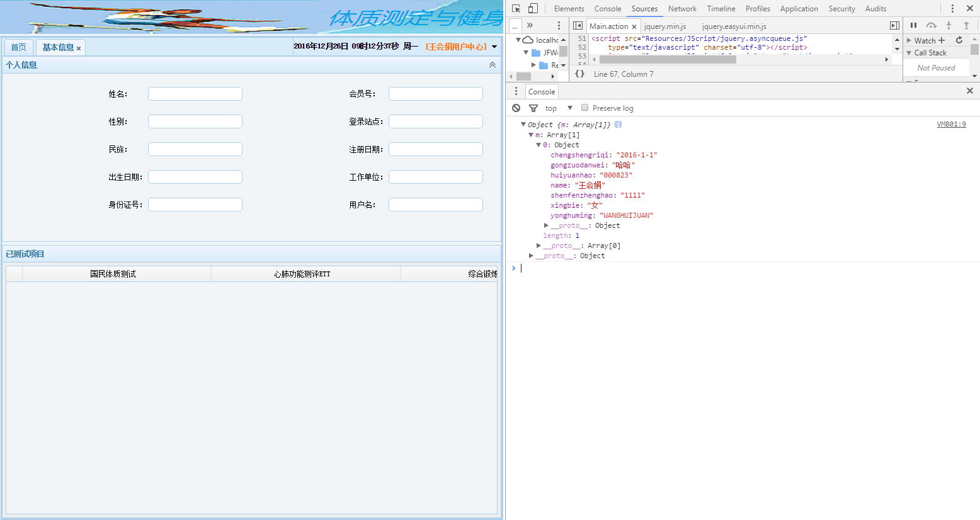Toggle device toolbar icon in DevTools

533,8
